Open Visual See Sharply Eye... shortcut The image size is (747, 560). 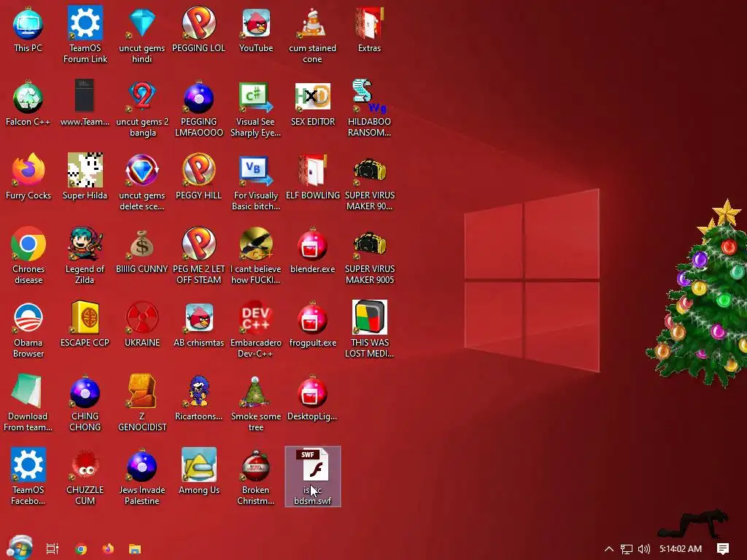click(256, 109)
